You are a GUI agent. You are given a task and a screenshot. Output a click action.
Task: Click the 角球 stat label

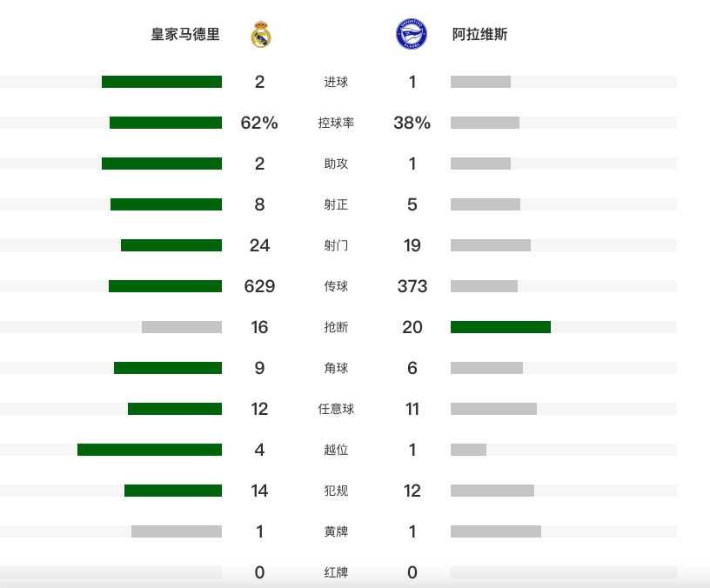point(336,368)
